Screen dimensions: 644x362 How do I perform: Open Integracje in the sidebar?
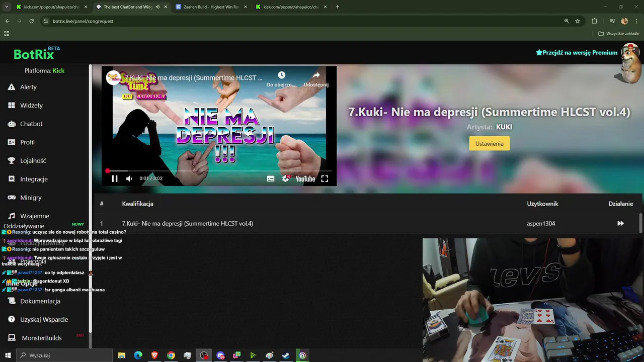[x=28, y=179]
